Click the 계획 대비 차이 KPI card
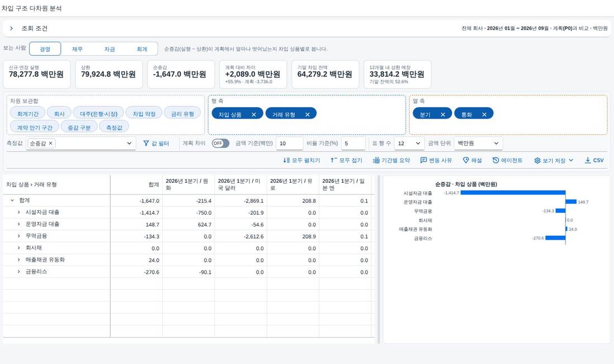The image size is (614, 364). [x=253, y=74]
